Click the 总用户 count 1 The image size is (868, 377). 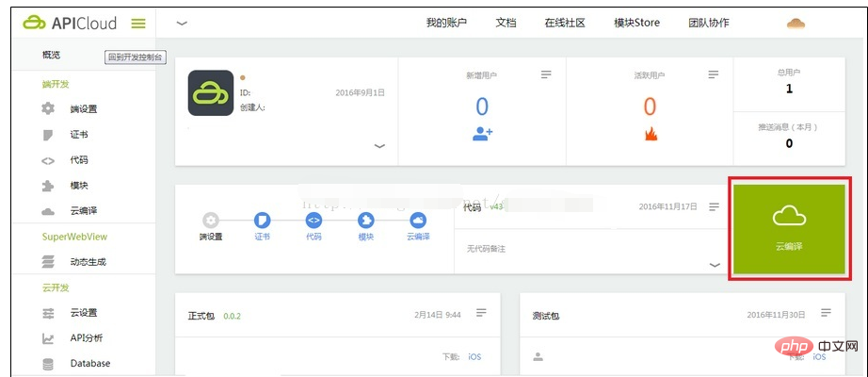(790, 89)
